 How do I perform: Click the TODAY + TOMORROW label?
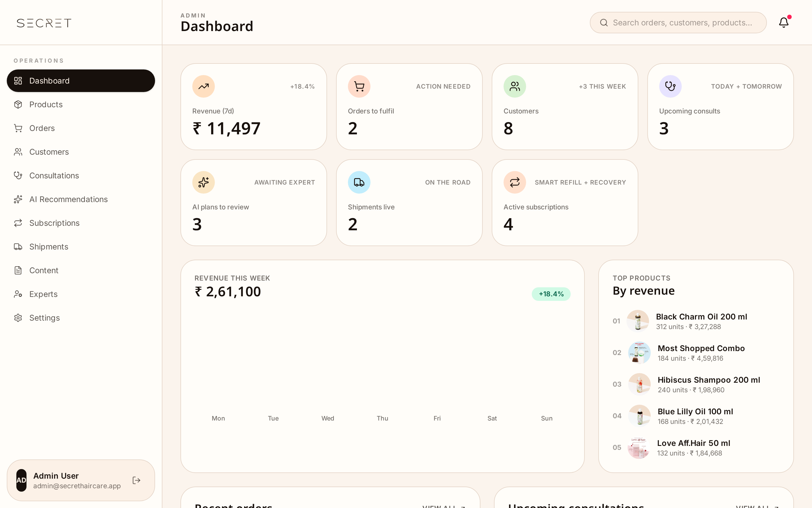point(746,86)
